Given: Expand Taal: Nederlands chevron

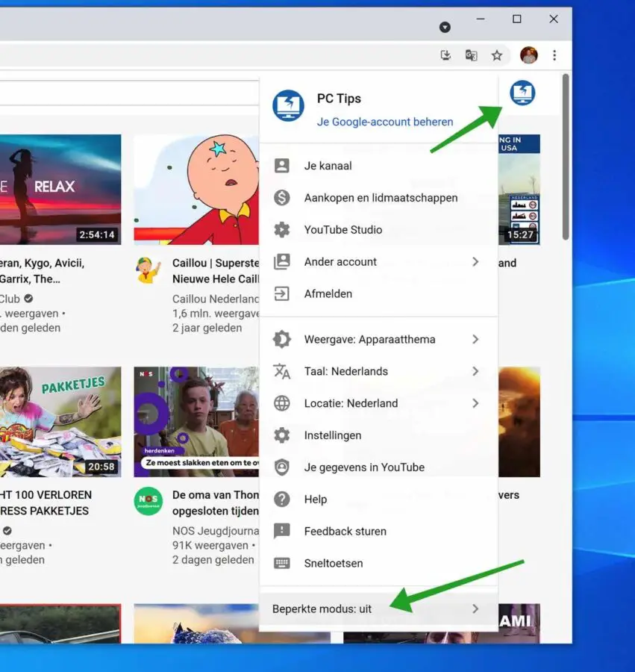Looking at the screenshot, I should coord(475,371).
